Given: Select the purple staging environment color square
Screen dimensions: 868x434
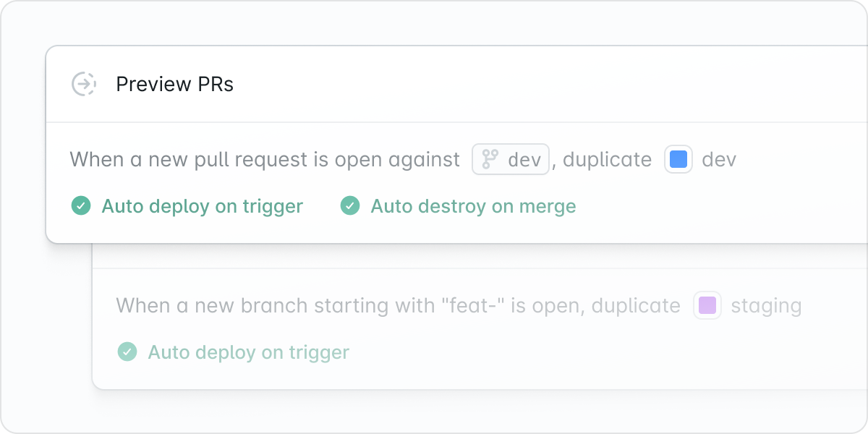Looking at the screenshot, I should [x=707, y=305].
